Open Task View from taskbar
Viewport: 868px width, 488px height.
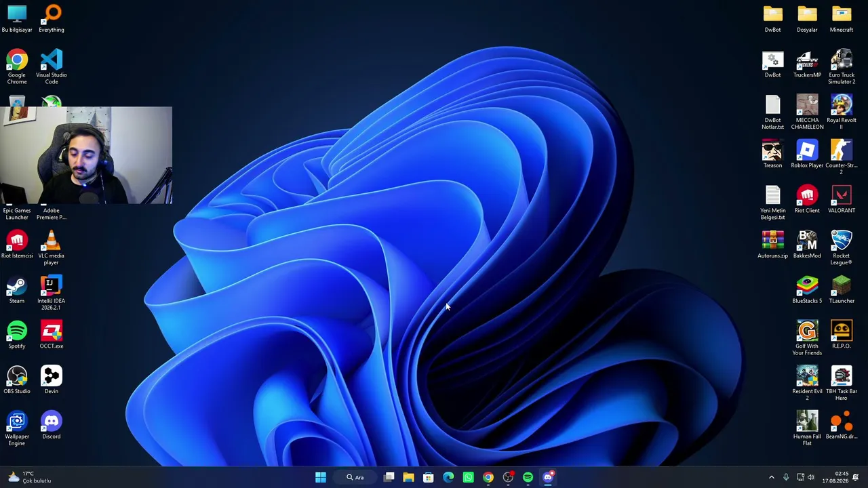tap(389, 477)
